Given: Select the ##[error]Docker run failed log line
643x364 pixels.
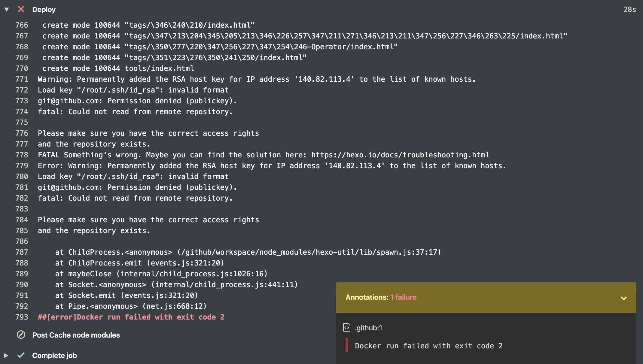Looking at the screenshot, I should 131,317.
